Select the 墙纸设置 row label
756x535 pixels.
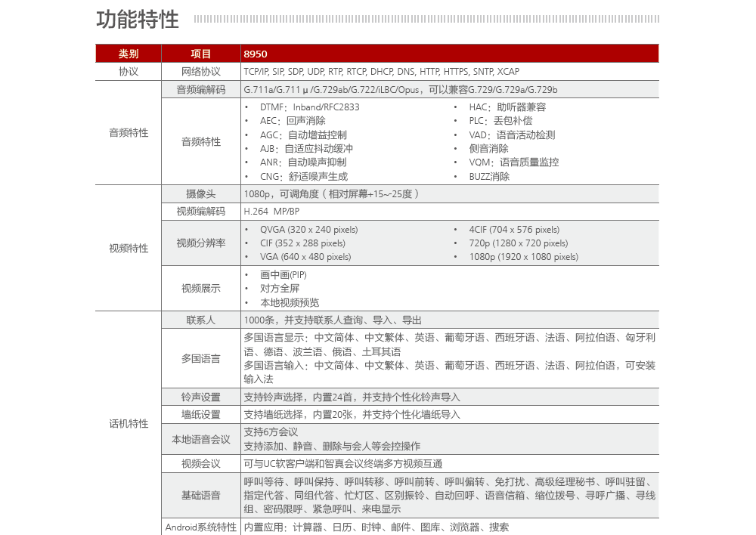click(x=201, y=415)
